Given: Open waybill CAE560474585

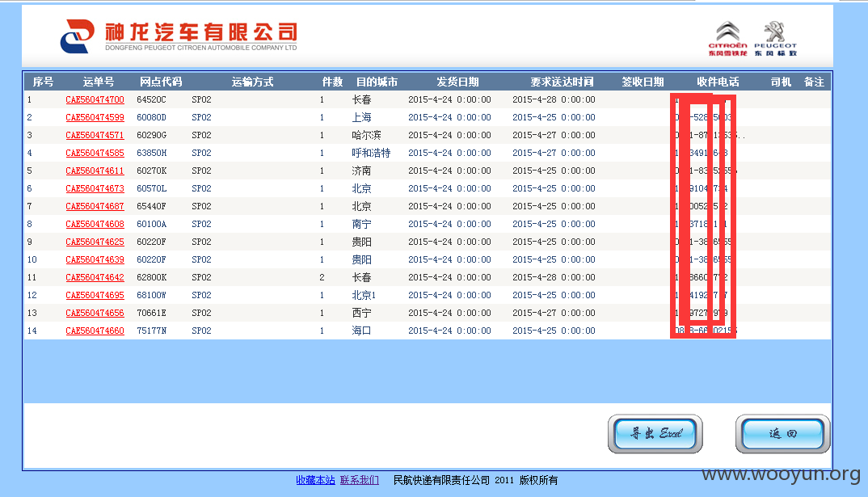Looking at the screenshot, I should tap(95, 153).
